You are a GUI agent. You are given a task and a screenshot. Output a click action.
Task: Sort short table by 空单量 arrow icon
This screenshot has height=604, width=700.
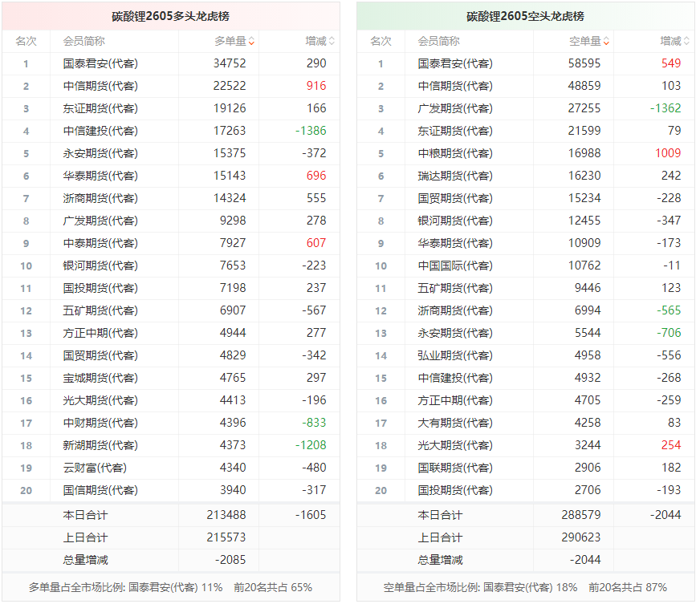(606, 42)
